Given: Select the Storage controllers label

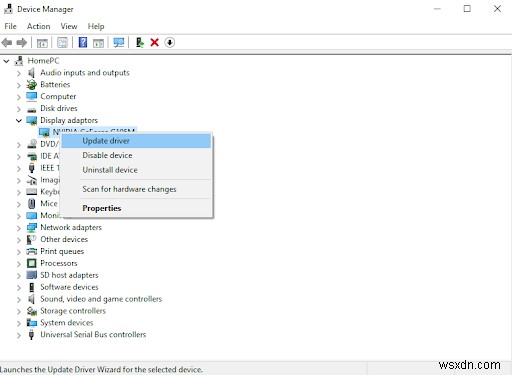Looking at the screenshot, I should pos(73,311).
